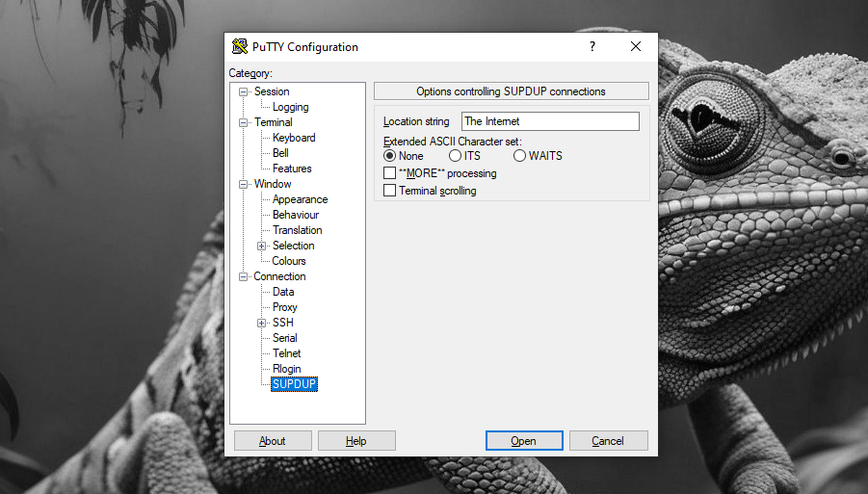Image resolution: width=868 pixels, height=494 pixels.
Task: Go to the Keyboard settings category
Action: [294, 138]
